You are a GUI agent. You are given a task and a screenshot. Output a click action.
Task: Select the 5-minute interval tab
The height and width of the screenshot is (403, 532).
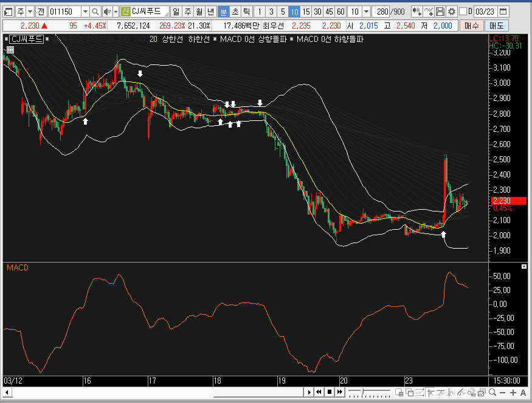click(x=283, y=12)
